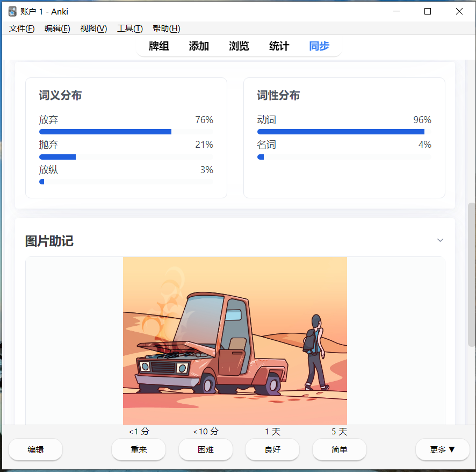Image resolution: width=476 pixels, height=472 pixels.
Task: Collapse the 图片助记 section chevron
Action: (440, 240)
